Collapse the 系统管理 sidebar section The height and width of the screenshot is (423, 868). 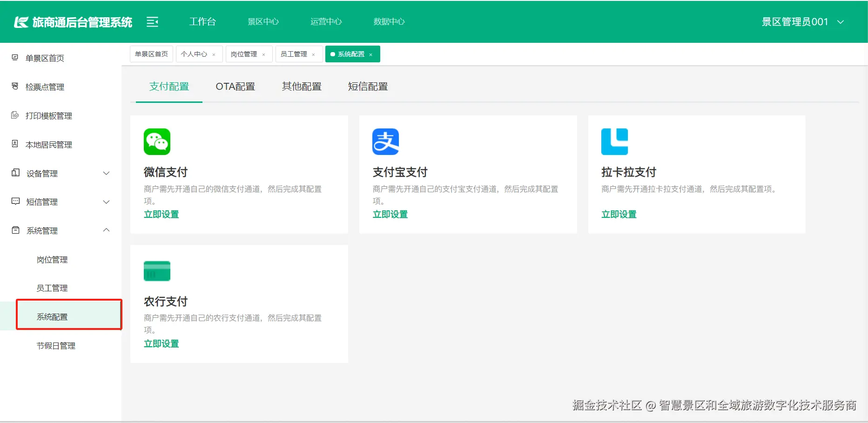[107, 230]
